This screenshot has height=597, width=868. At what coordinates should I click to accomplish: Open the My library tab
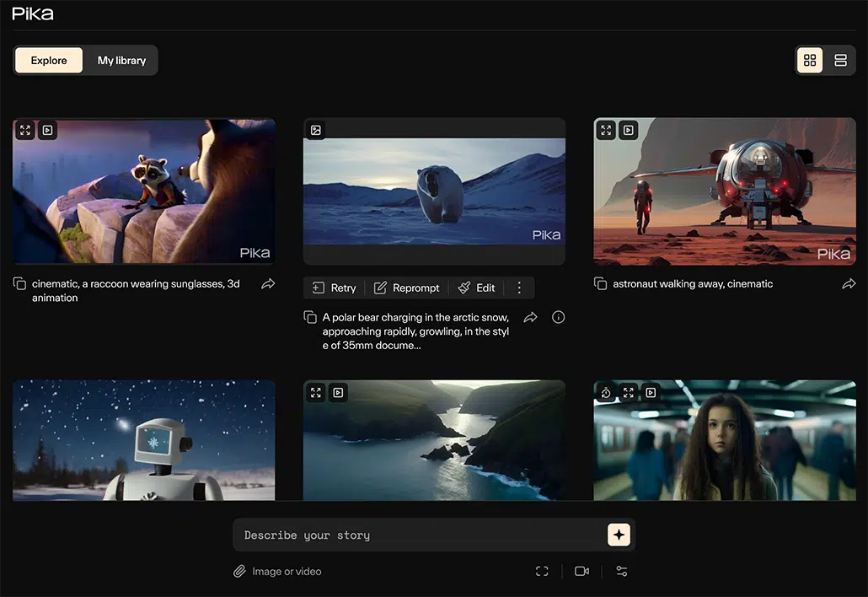pos(122,60)
